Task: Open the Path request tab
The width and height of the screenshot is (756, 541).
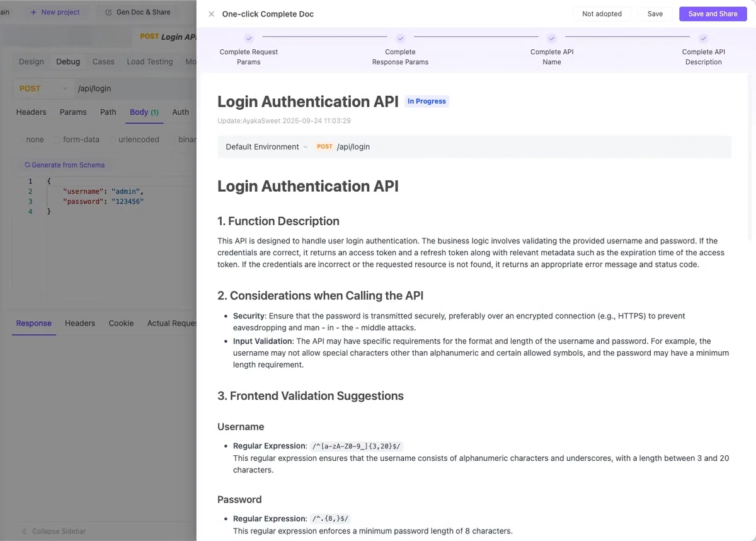Action: point(108,112)
